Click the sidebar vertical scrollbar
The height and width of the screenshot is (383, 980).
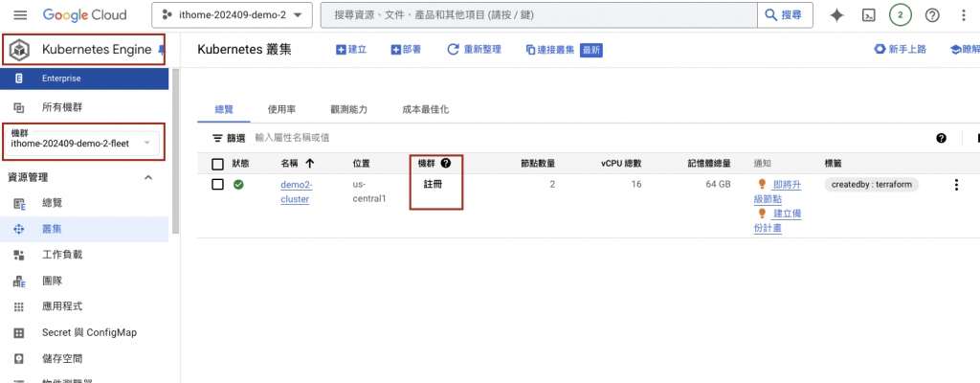(x=176, y=153)
